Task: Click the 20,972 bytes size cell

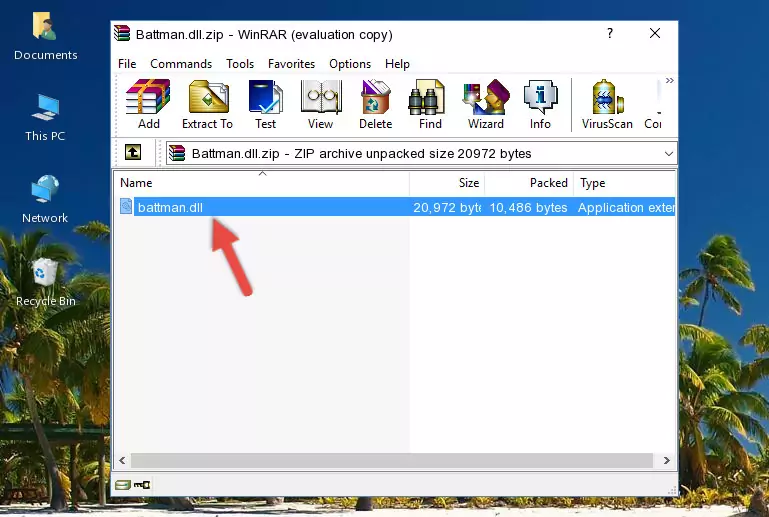Action: (x=447, y=207)
